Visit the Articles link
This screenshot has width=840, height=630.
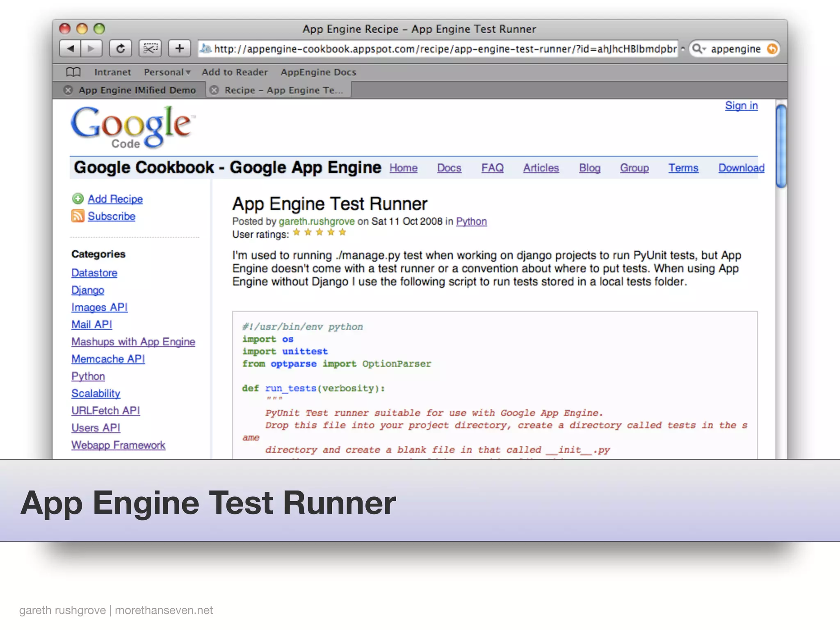(541, 168)
